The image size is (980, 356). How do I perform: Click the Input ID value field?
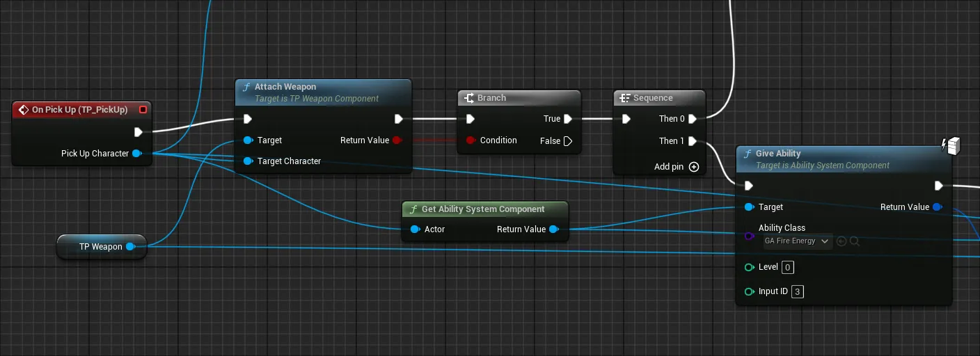pyautogui.click(x=798, y=292)
